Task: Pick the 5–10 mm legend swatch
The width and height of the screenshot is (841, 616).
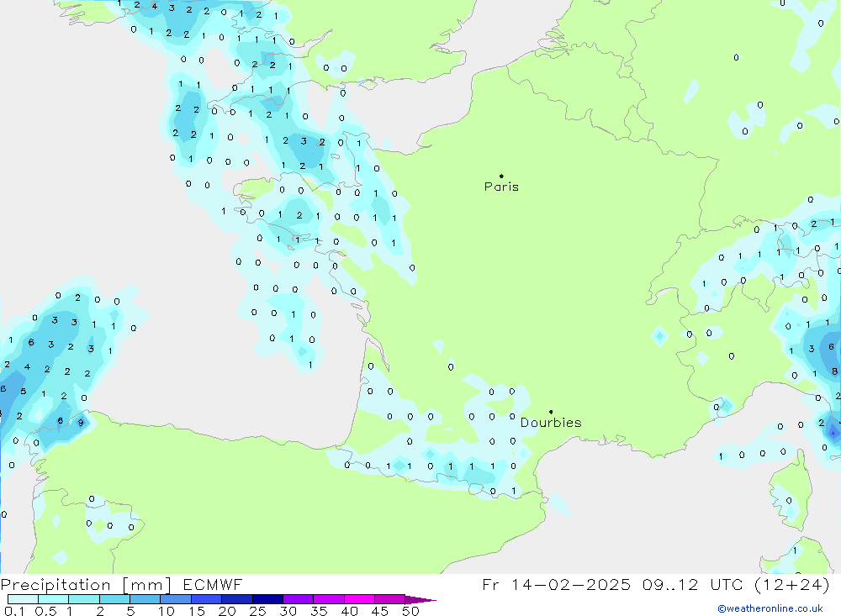Action: pos(145,599)
